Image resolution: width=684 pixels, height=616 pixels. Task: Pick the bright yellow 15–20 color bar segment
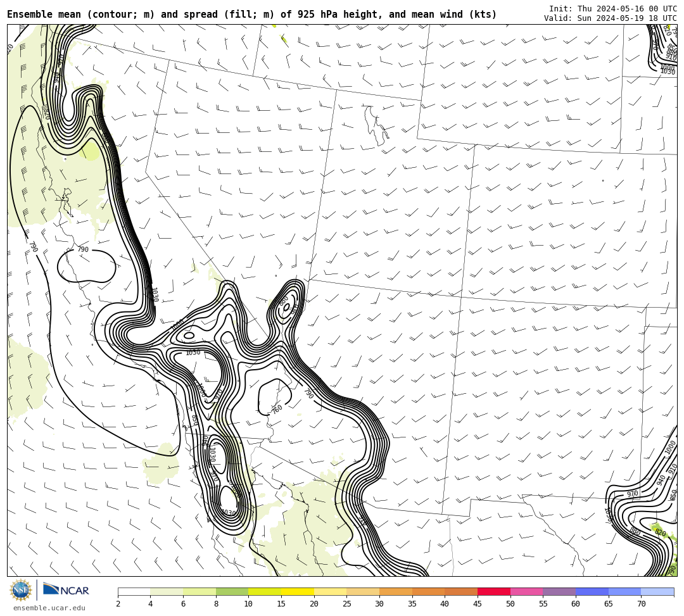tap(298, 591)
